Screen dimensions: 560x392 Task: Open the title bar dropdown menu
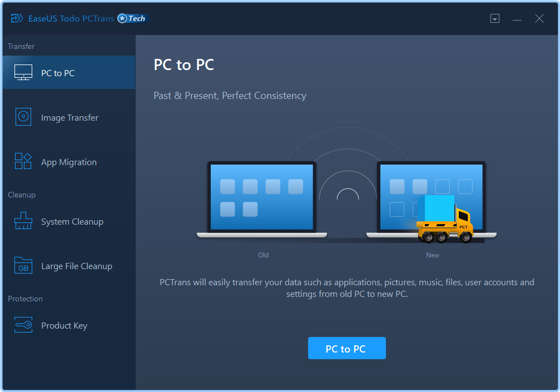click(494, 18)
